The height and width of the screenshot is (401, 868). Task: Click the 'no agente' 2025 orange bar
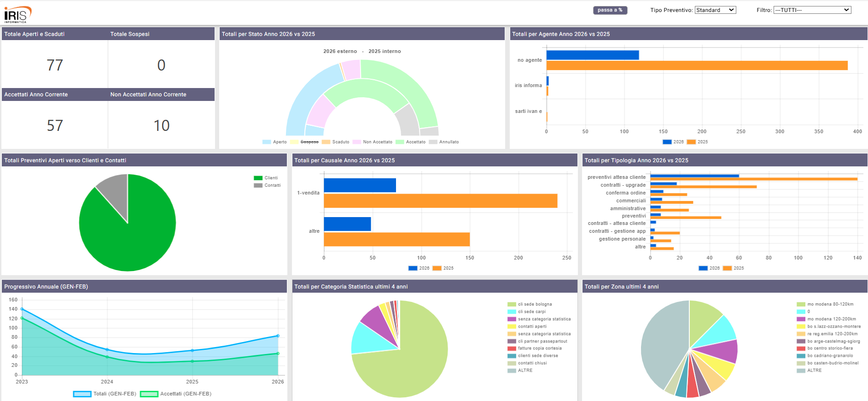(x=696, y=65)
